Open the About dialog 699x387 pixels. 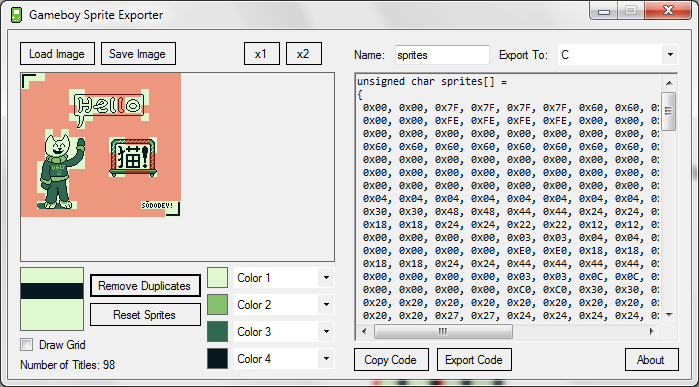tap(652, 360)
